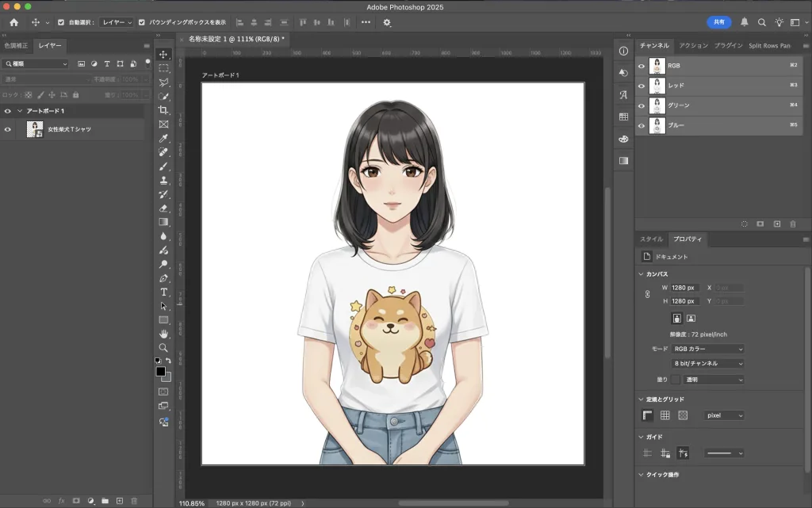The image size is (812, 508).
Task: Click the blue 共有 share button
Action: click(x=718, y=22)
